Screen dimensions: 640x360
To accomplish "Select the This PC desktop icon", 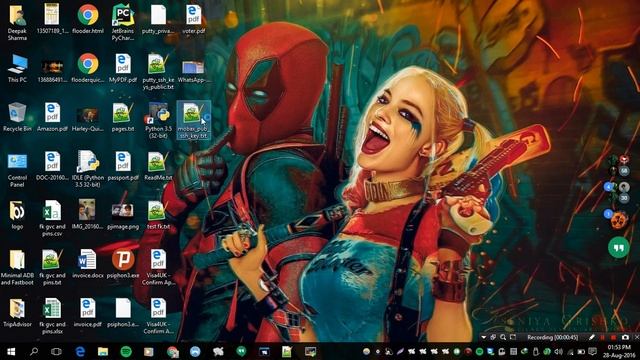I will (17, 64).
